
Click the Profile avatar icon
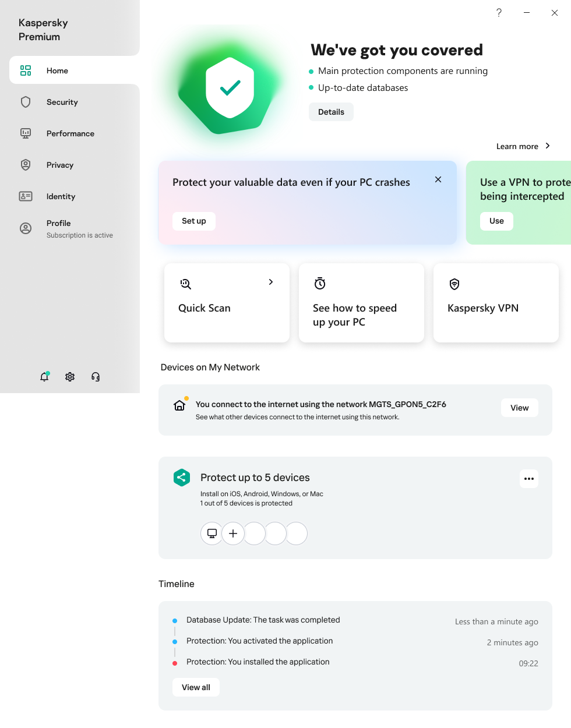click(26, 228)
